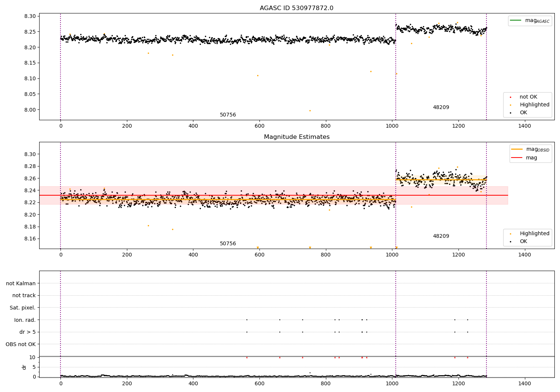The height and width of the screenshot is (392, 560).
Task: Click the '600' x-tick under the top plot
Action: (259, 126)
